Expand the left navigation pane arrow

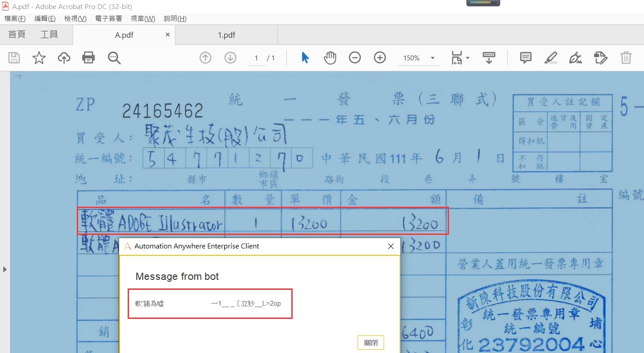[5, 269]
